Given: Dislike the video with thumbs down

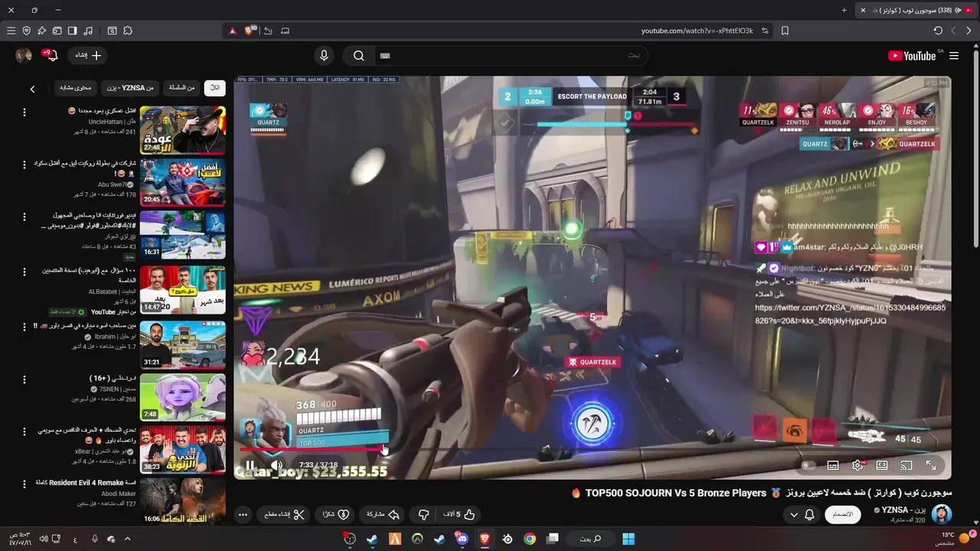Looking at the screenshot, I should (423, 515).
